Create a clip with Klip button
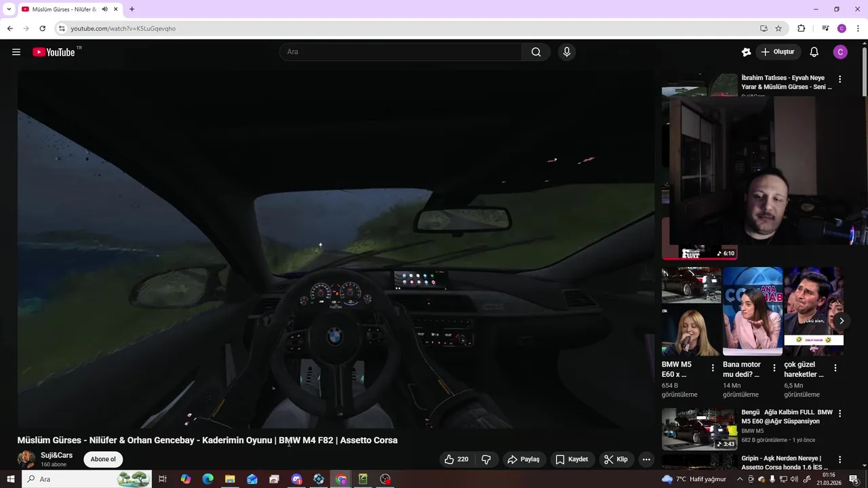 click(616, 460)
